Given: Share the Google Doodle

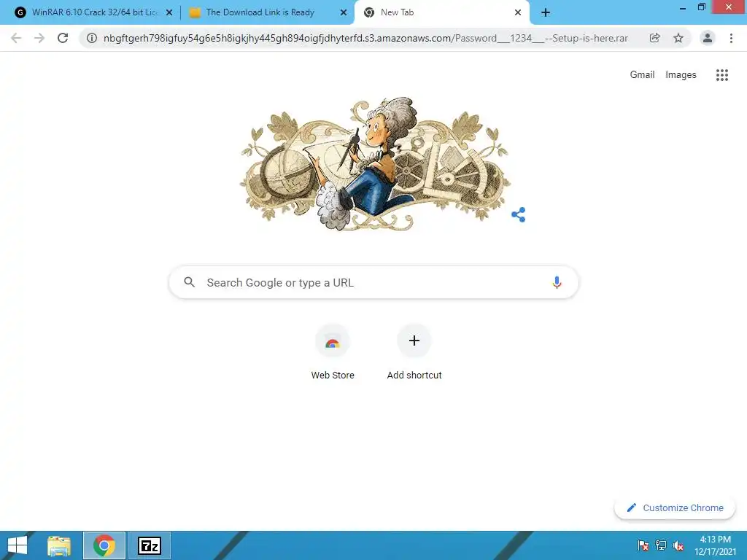Looking at the screenshot, I should click(x=519, y=215).
